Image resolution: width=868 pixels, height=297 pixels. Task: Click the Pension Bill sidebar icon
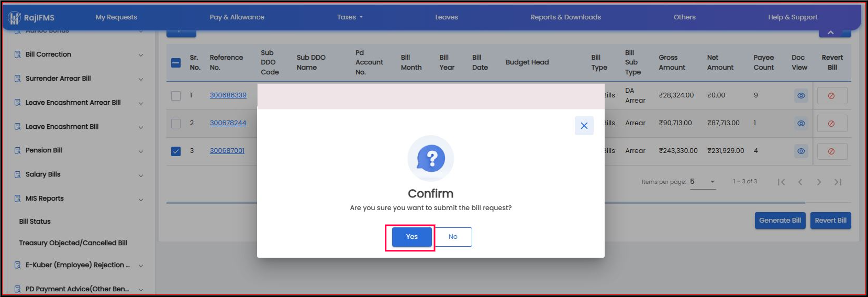[17, 150]
